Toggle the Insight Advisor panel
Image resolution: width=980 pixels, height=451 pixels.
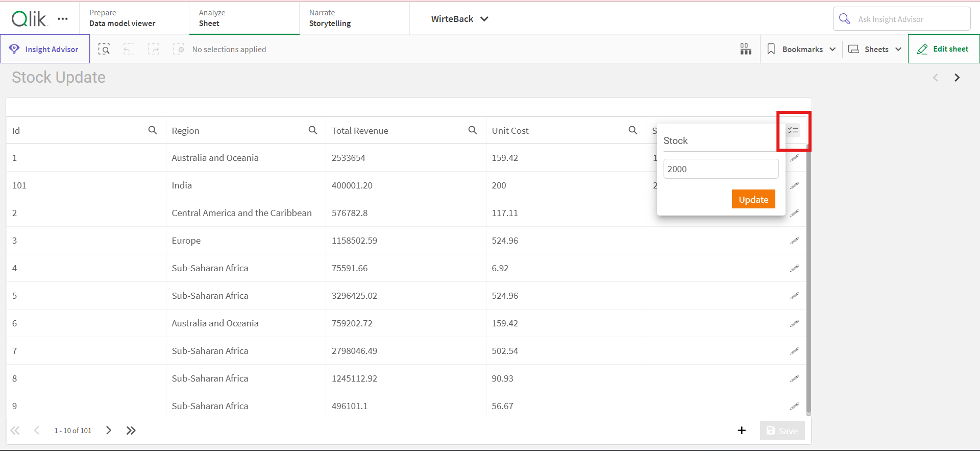(x=45, y=49)
